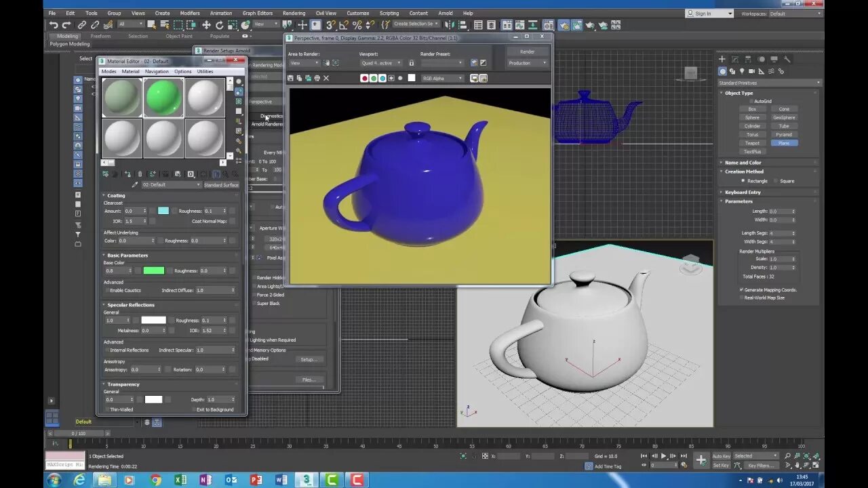Click the Files... button in Render Setup
Image resolution: width=868 pixels, height=488 pixels.
[x=309, y=380]
